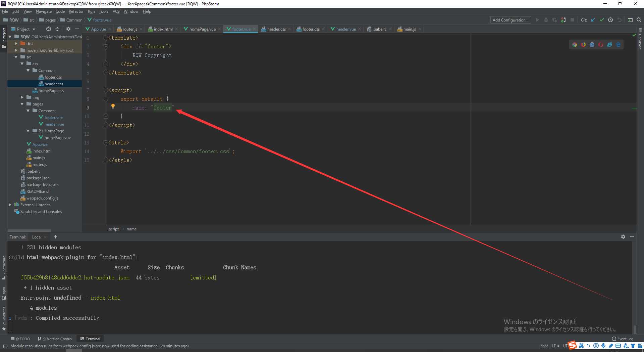Open the Project view dropdown
Screen dimensions: 644x352
23,29
